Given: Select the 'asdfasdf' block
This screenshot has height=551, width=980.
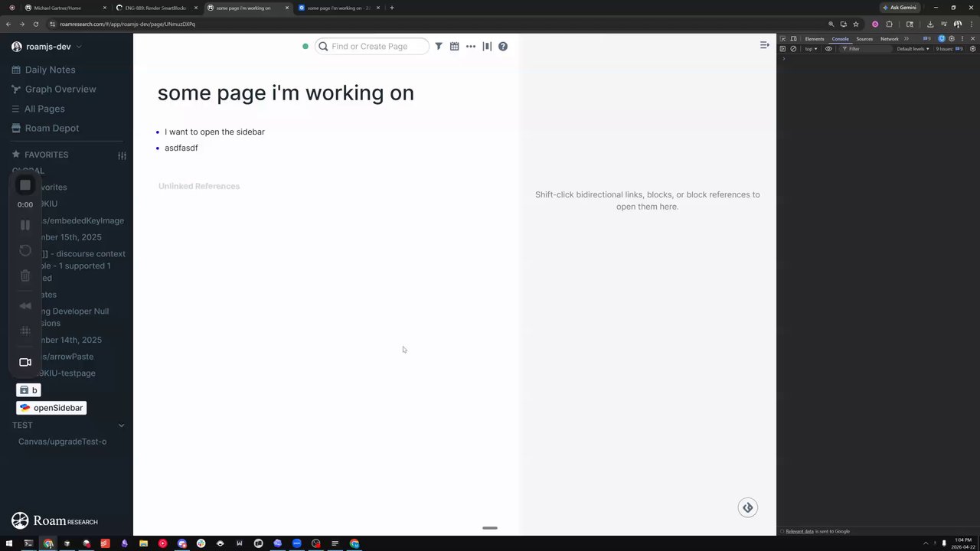Looking at the screenshot, I should tap(181, 148).
